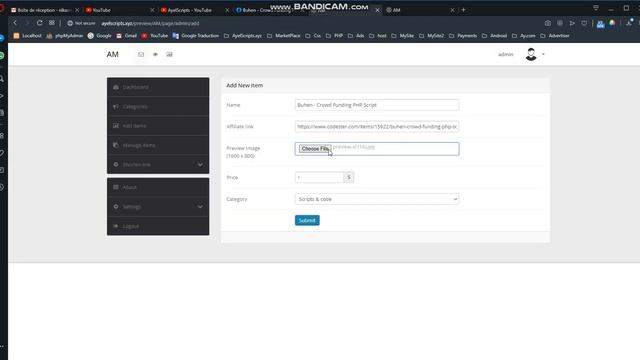Open the Localhost bookmark
This screenshot has height=360, width=640.
28,36
